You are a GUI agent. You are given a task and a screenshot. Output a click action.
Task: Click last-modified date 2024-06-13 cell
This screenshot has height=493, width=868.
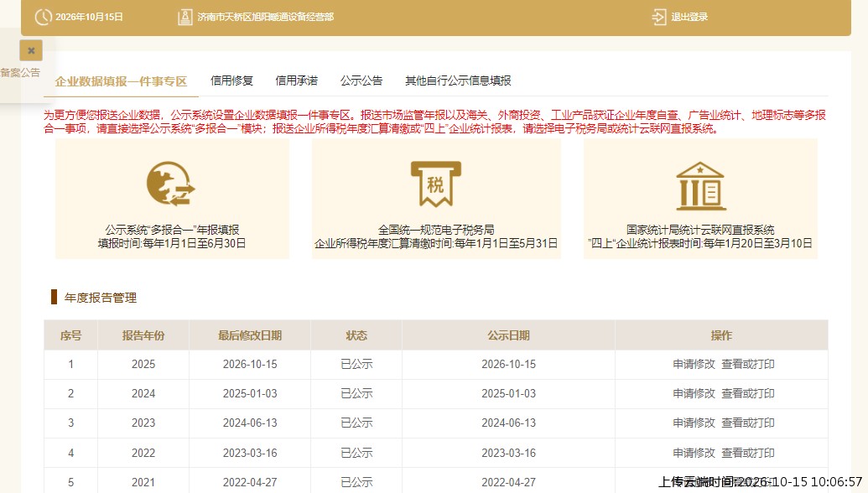tap(250, 423)
